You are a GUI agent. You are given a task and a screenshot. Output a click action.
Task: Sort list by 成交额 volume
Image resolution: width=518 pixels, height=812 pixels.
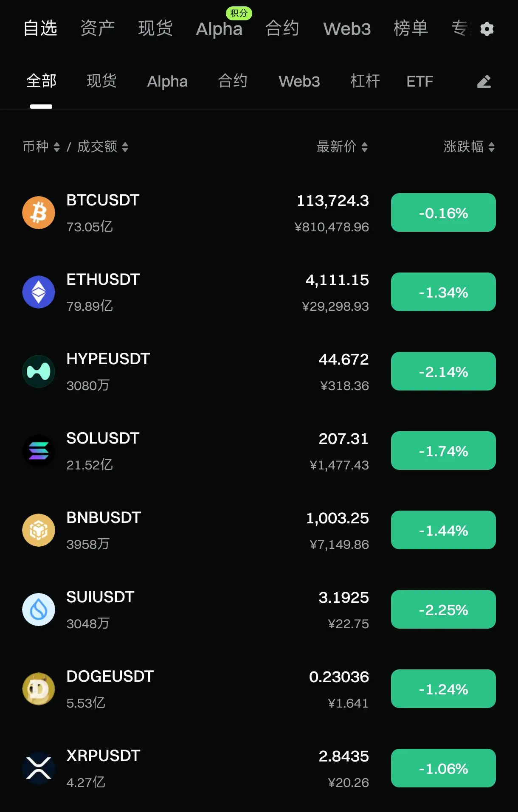(102, 147)
